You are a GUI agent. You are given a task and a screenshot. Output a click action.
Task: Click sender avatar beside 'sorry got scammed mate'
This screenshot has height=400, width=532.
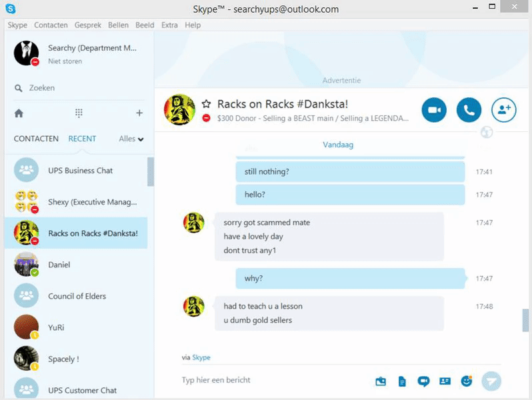pos(194,223)
